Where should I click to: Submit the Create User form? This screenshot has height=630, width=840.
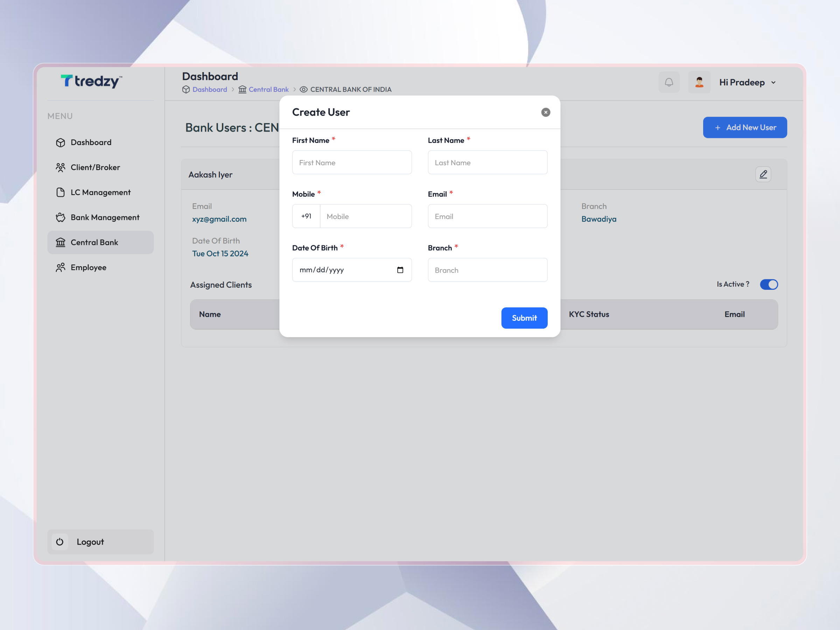tap(524, 318)
